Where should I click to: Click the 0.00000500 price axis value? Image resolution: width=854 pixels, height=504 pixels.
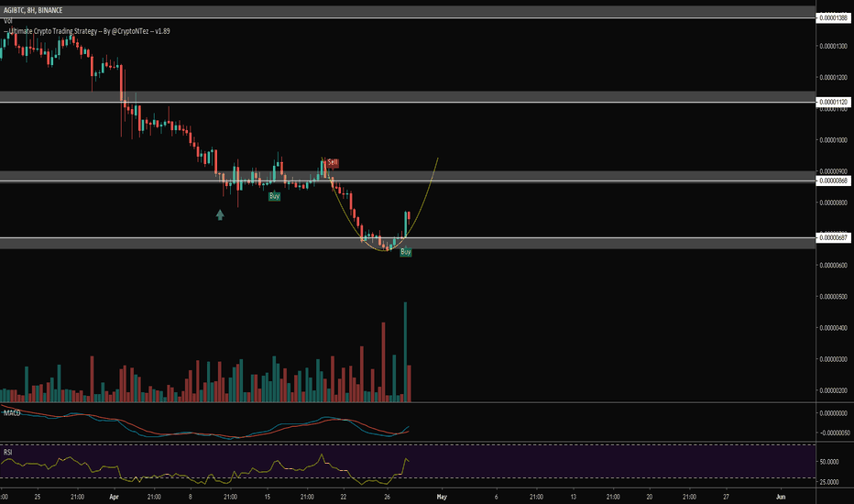coord(833,296)
